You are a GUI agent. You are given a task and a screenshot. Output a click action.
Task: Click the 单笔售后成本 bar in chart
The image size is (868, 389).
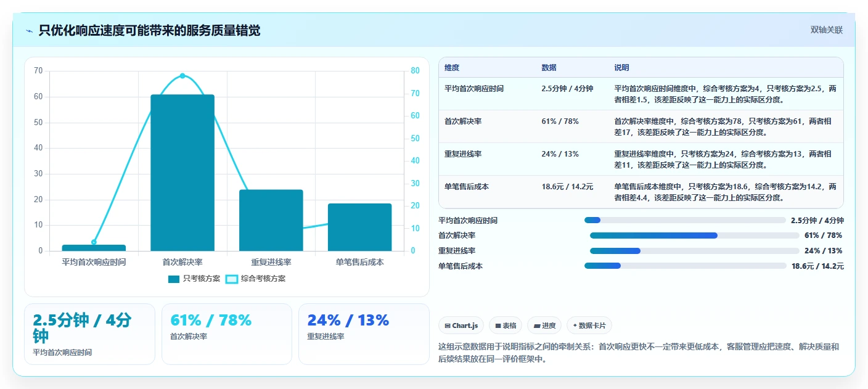tap(359, 227)
